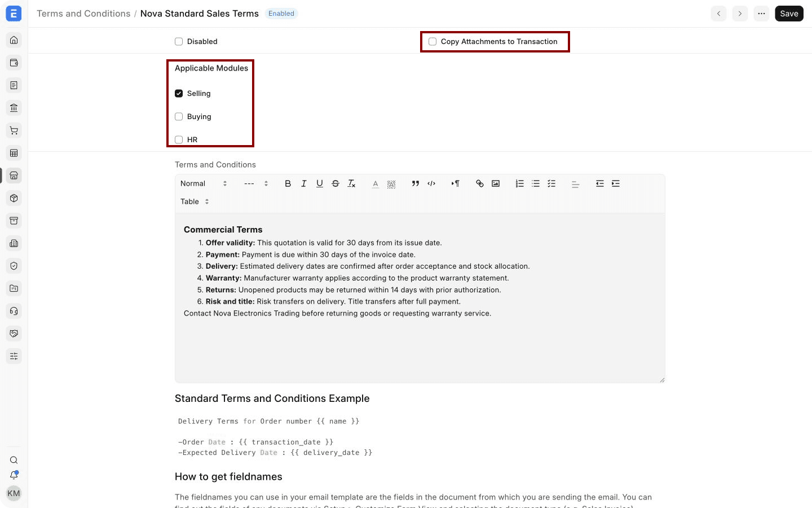Open the font size '---' dropdown
812x508 pixels.
[x=256, y=183]
